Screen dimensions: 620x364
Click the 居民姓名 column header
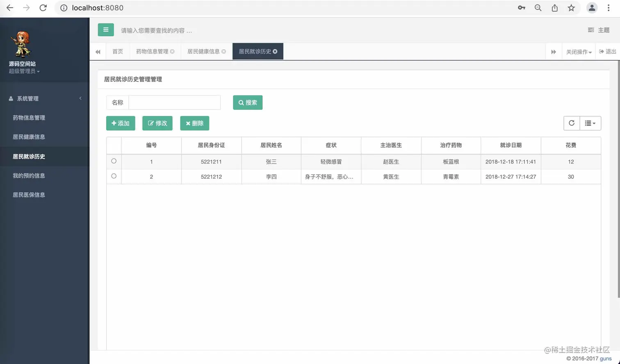click(x=271, y=145)
